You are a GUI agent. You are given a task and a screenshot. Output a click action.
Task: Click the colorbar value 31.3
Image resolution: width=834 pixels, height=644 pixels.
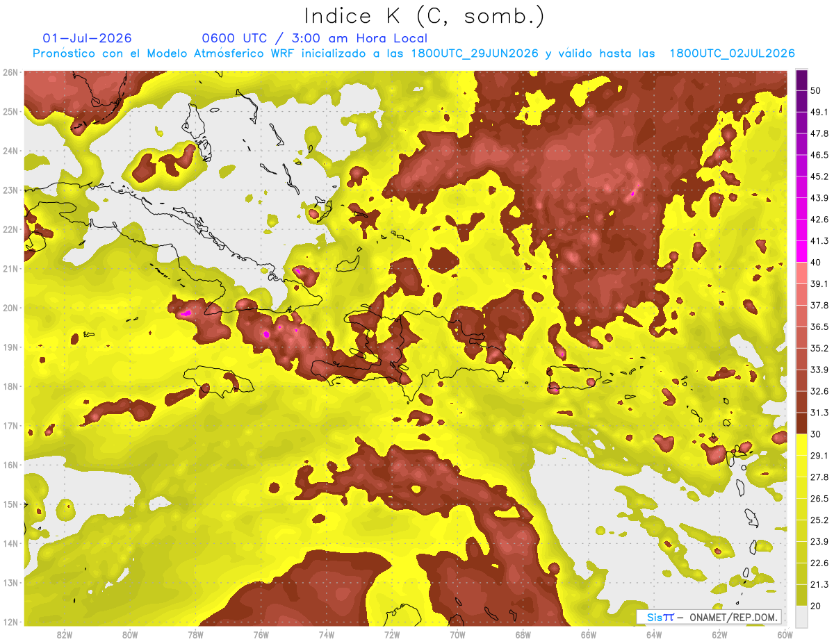point(819,413)
